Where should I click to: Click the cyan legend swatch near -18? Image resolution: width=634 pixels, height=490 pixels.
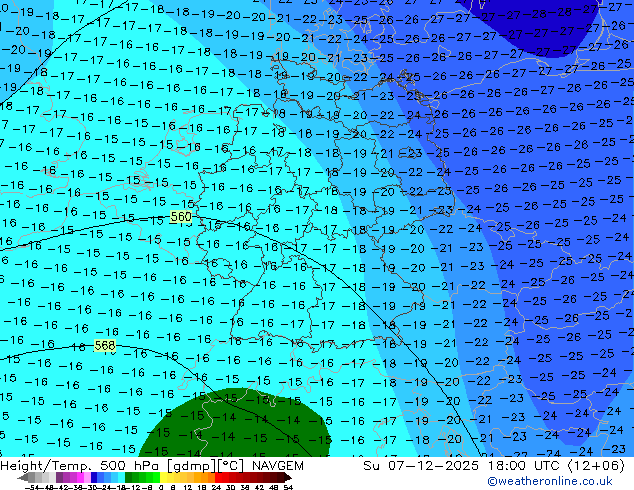[x=121, y=477]
